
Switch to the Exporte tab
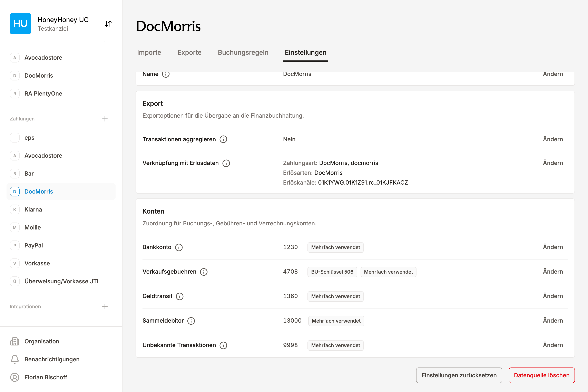coord(189,52)
